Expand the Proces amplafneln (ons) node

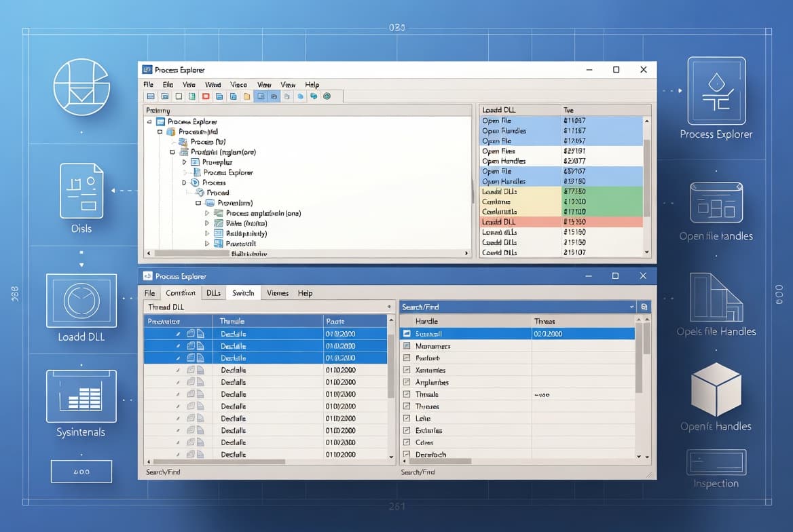pos(207,213)
